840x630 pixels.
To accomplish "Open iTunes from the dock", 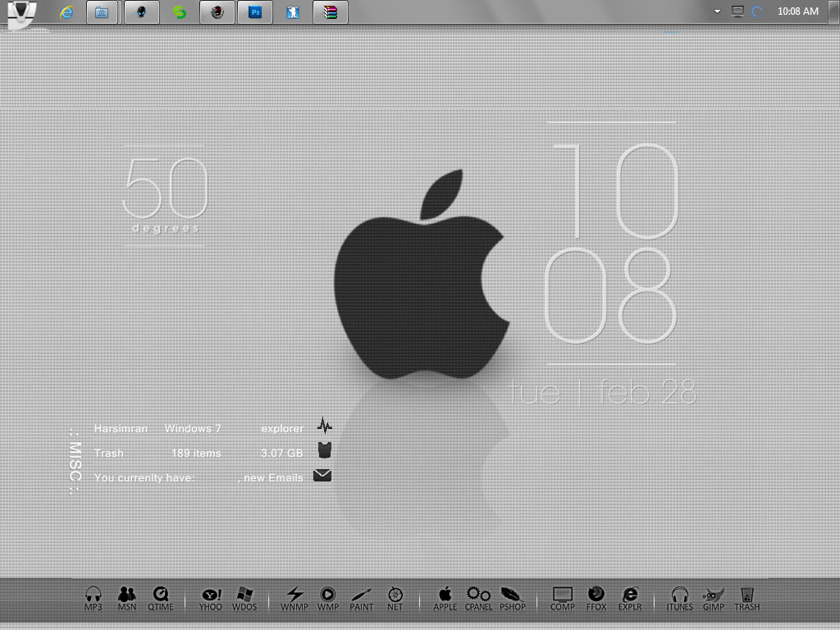I will tap(679, 595).
